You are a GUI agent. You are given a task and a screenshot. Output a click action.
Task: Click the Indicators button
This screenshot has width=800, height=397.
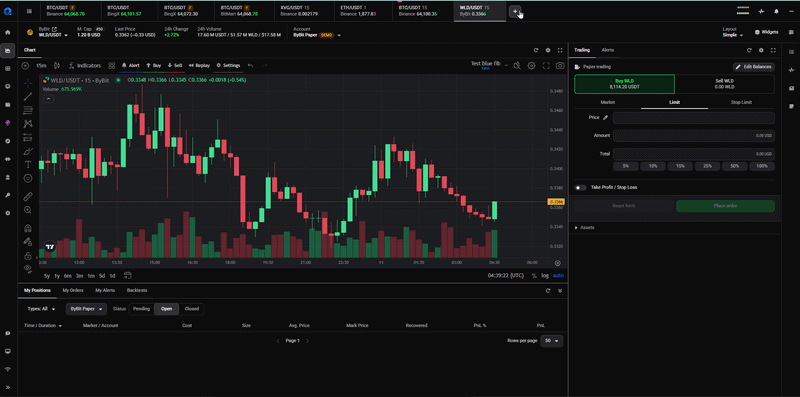click(x=85, y=65)
